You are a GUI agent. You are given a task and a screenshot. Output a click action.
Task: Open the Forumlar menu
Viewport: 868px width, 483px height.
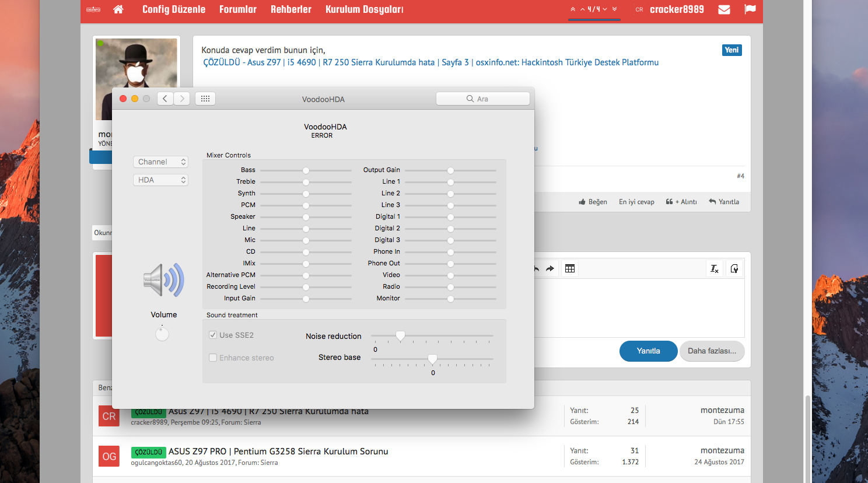pyautogui.click(x=238, y=9)
